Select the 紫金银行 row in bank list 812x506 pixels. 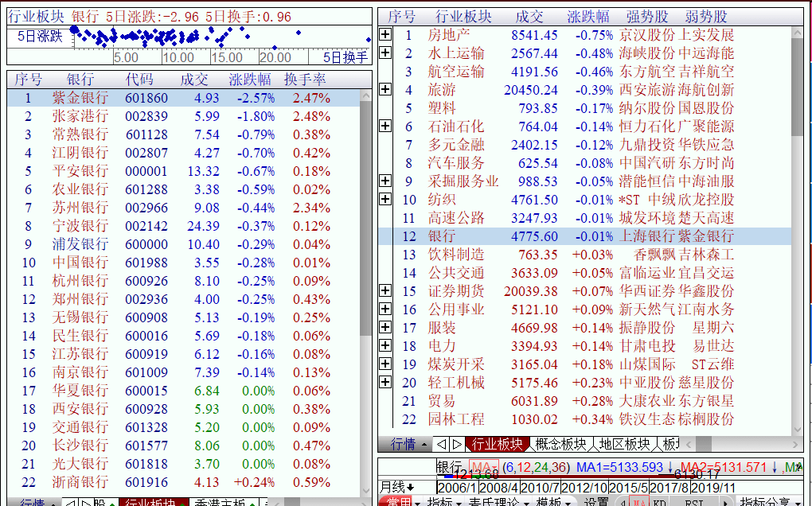click(x=183, y=98)
